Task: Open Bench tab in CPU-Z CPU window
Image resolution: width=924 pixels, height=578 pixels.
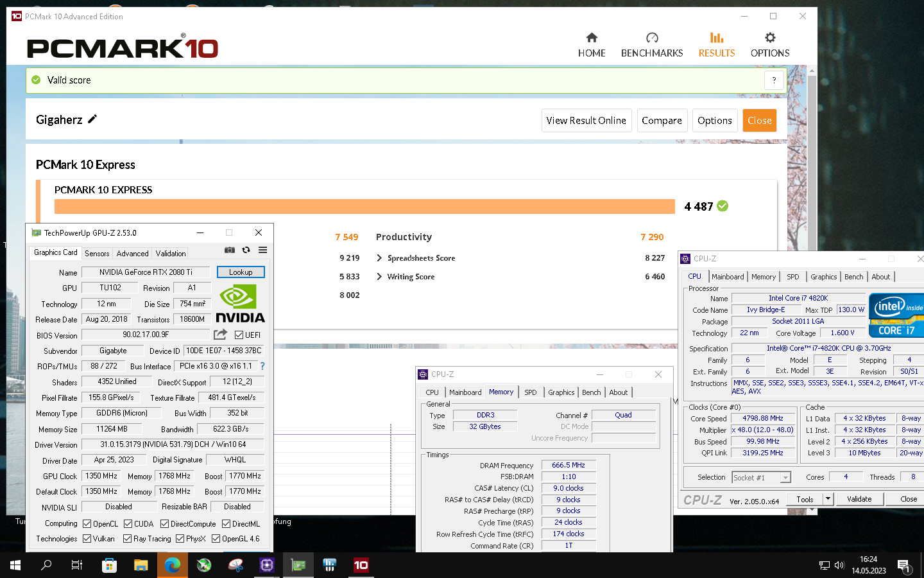Action: coord(853,277)
